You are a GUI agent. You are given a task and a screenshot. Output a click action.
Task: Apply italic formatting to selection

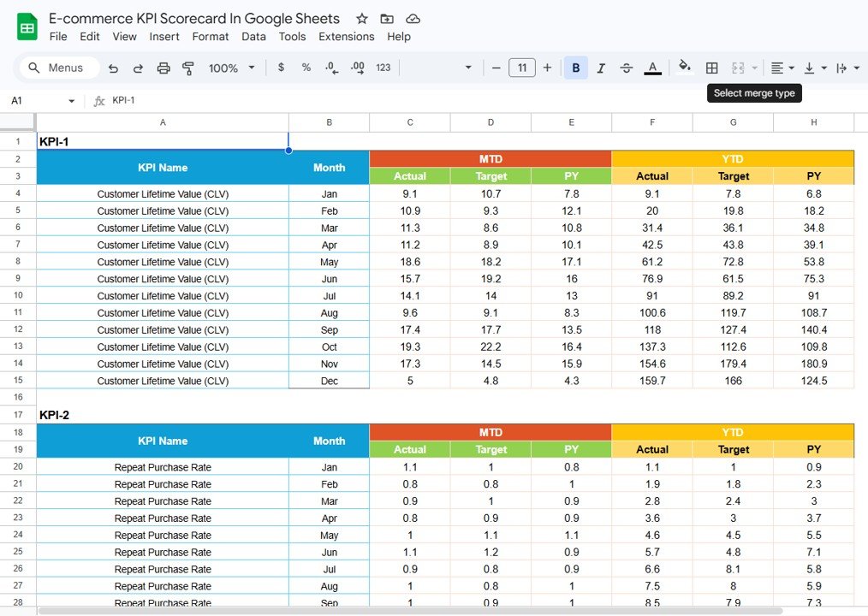coord(601,68)
